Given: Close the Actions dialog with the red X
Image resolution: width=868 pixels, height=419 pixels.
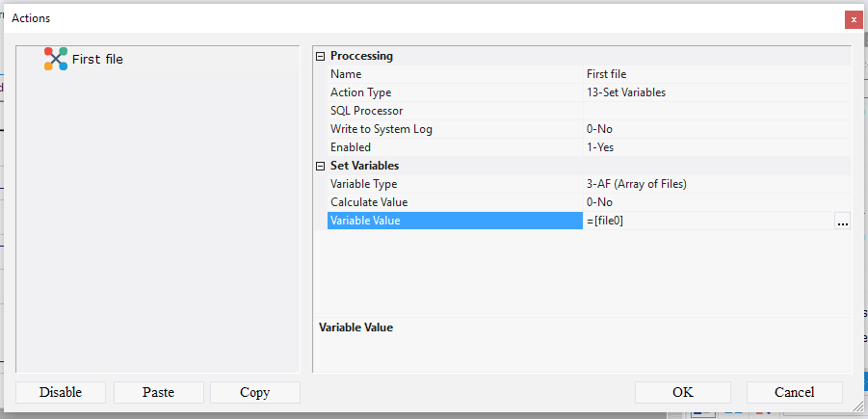Looking at the screenshot, I should (x=854, y=18).
